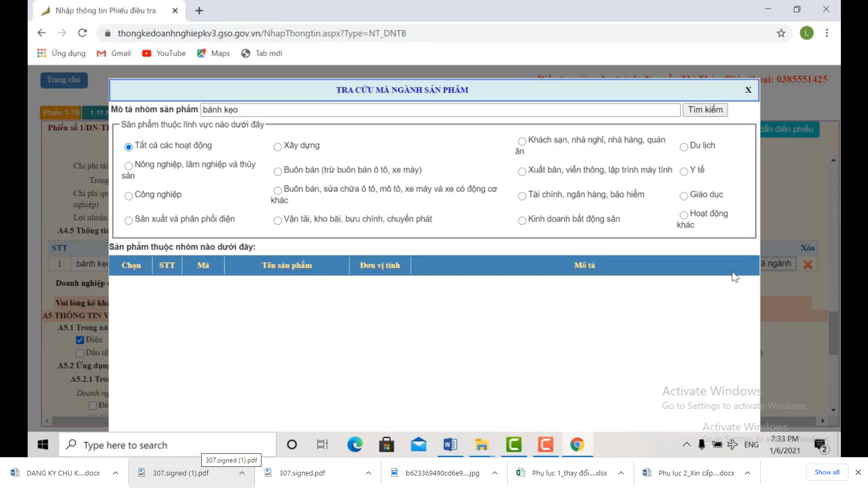
Task: Uncheck the Điện checkbox
Action: pyautogui.click(x=80, y=340)
